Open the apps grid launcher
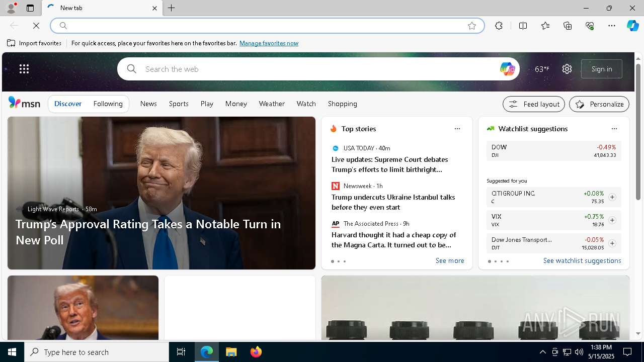The height and width of the screenshot is (362, 644). pyautogui.click(x=24, y=69)
